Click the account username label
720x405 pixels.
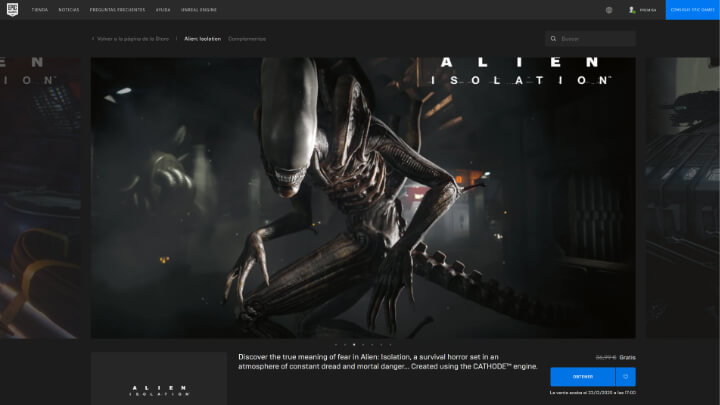[648, 10]
